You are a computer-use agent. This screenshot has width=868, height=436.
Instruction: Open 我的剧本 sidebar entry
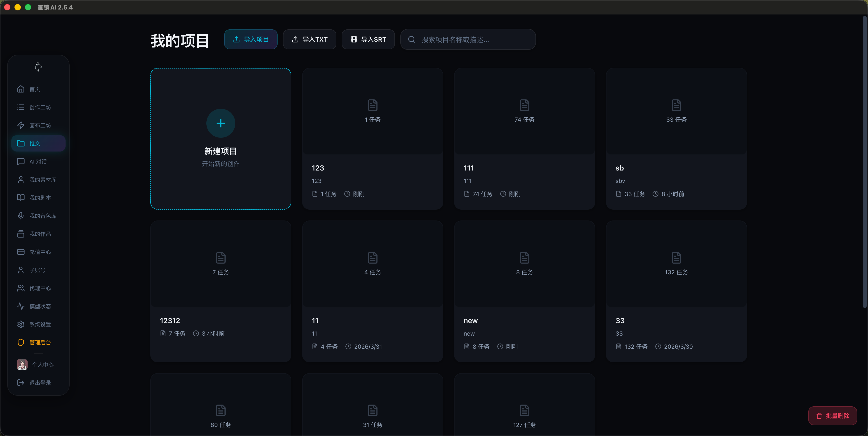point(40,198)
